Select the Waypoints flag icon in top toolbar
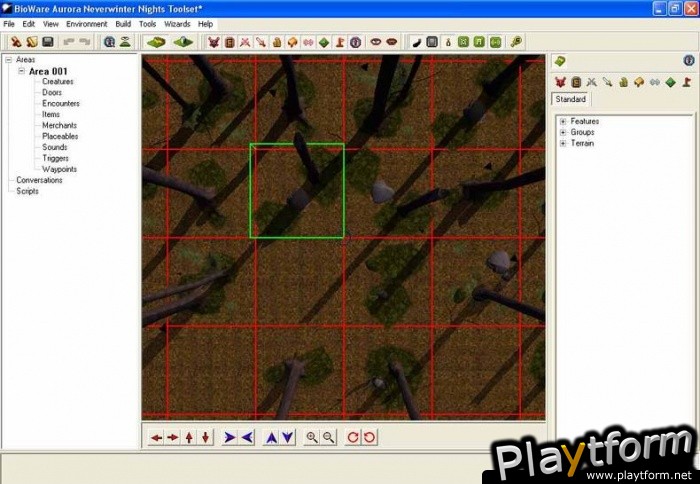 tap(340, 42)
